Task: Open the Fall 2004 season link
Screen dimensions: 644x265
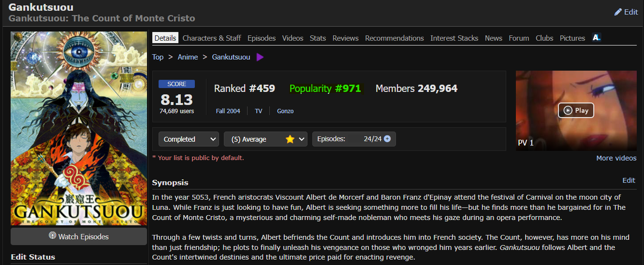Action: (228, 111)
